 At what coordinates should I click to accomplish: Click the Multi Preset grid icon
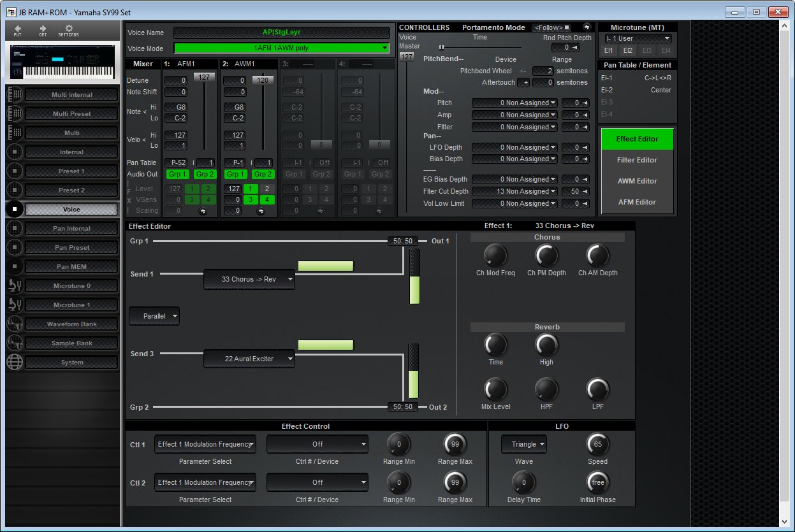tap(14, 114)
